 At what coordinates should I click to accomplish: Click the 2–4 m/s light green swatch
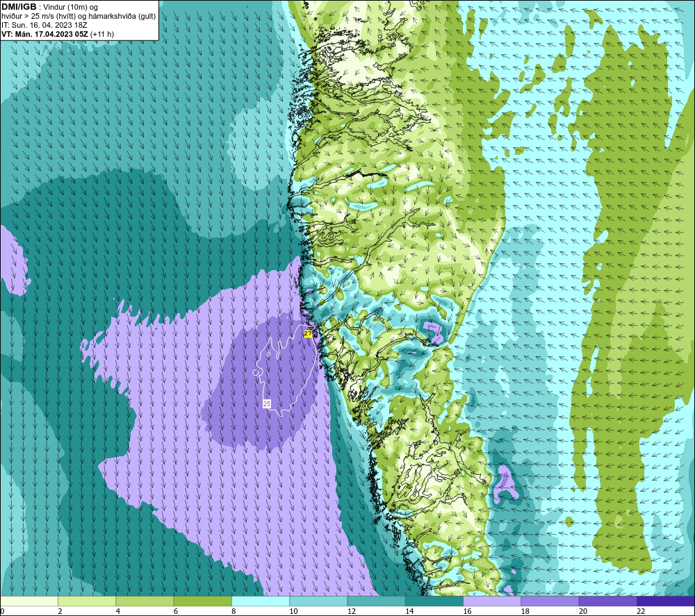(x=87, y=601)
